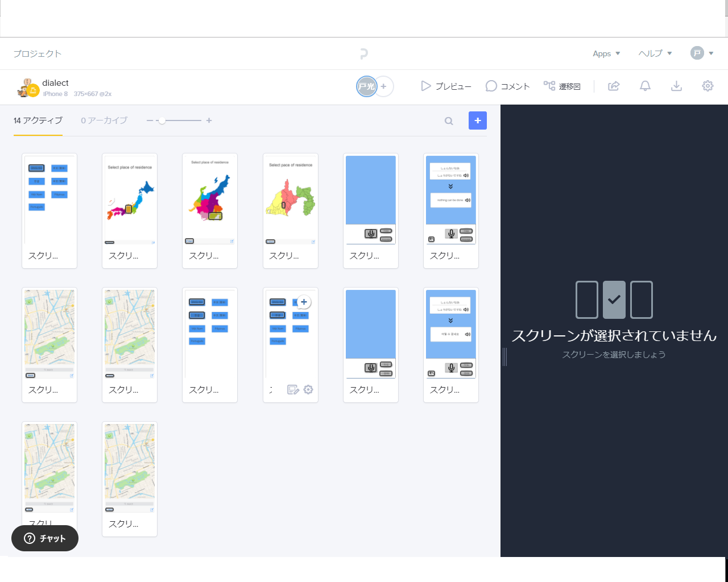Open the ヘルプ dropdown menu

click(x=655, y=53)
